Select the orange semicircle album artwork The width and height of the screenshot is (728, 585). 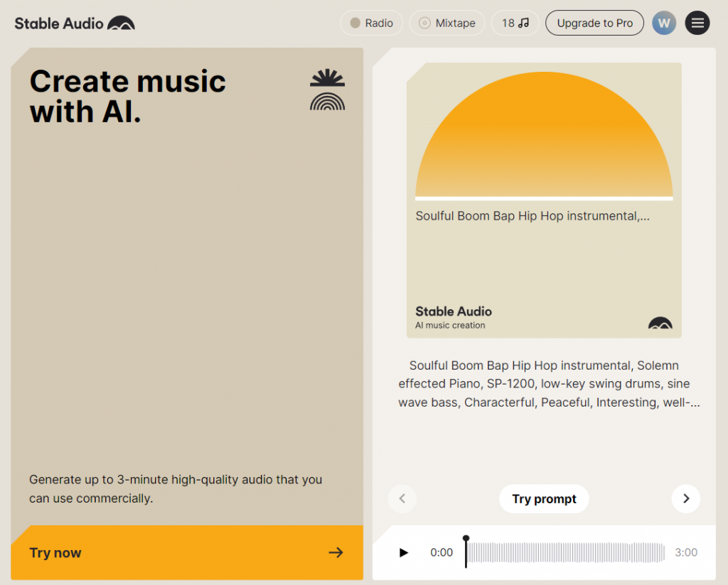click(544, 135)
